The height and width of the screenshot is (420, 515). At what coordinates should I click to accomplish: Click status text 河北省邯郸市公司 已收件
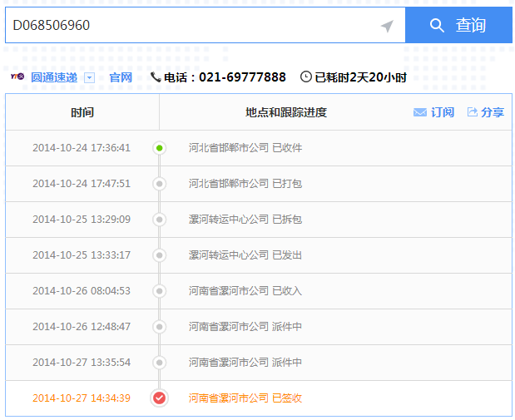245,148
